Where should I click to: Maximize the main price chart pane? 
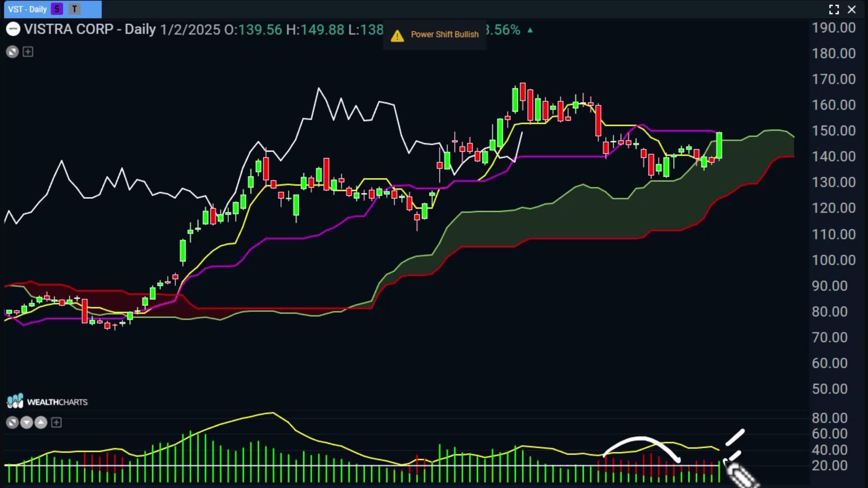(13, 52)
